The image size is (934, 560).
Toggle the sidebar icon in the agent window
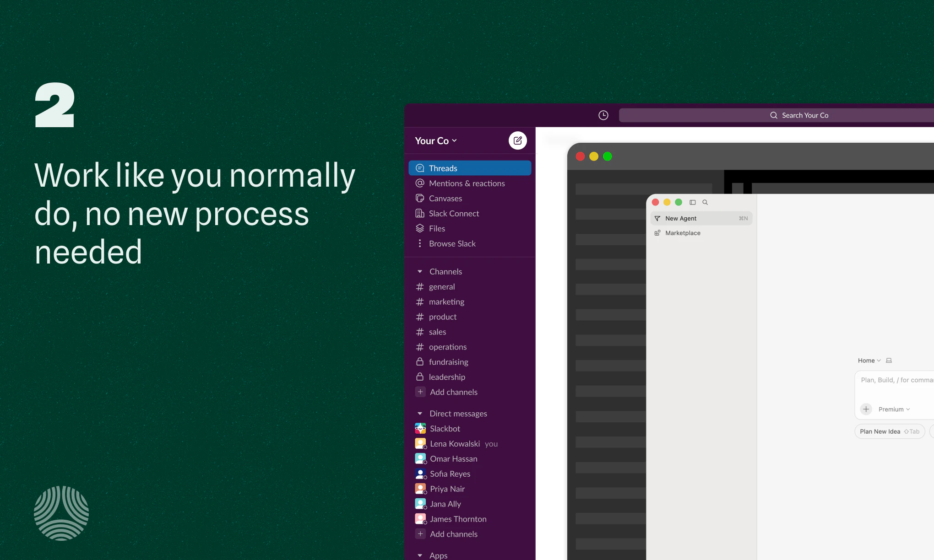point(693,202)
